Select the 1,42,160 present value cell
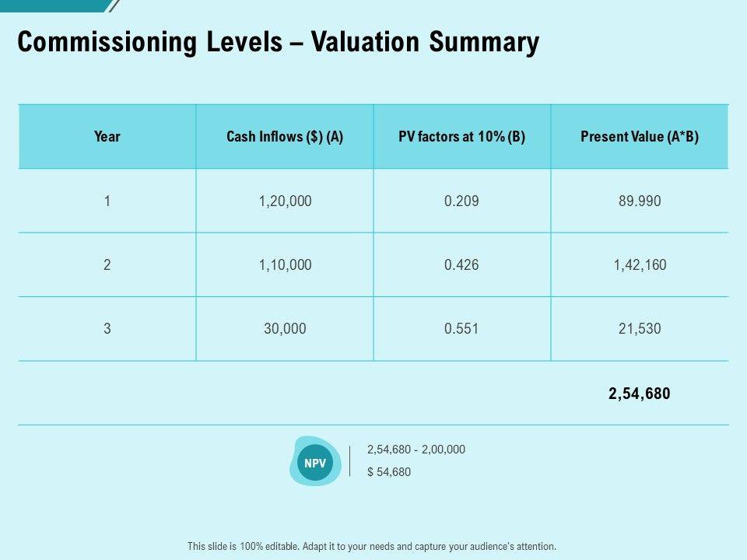Screen dimensions: 747x560 [x=640, y=265]
